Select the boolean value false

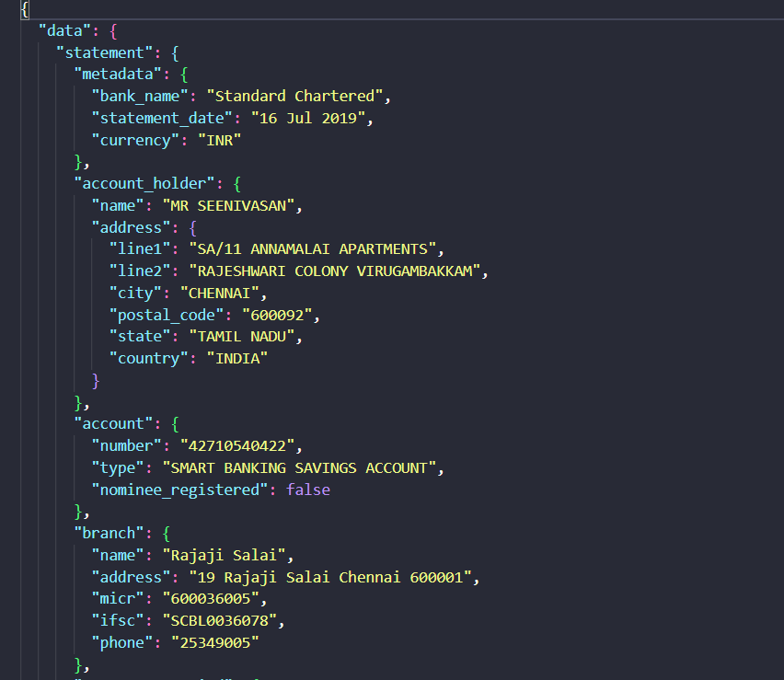[308, 490]
